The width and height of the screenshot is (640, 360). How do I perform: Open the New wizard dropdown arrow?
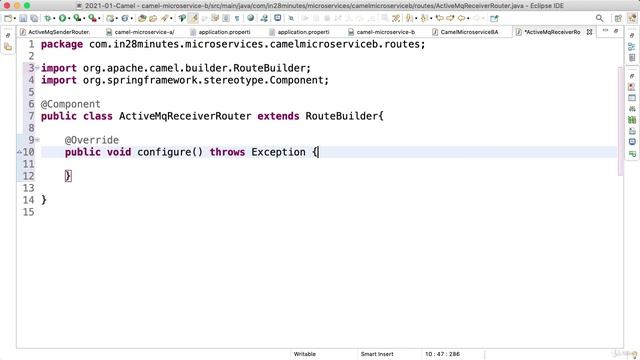15,18
